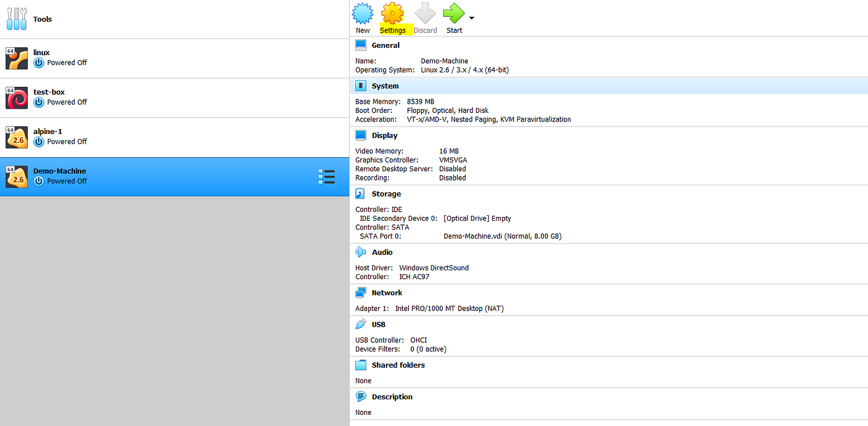Click the Display monitor icon

click(361, 135)
